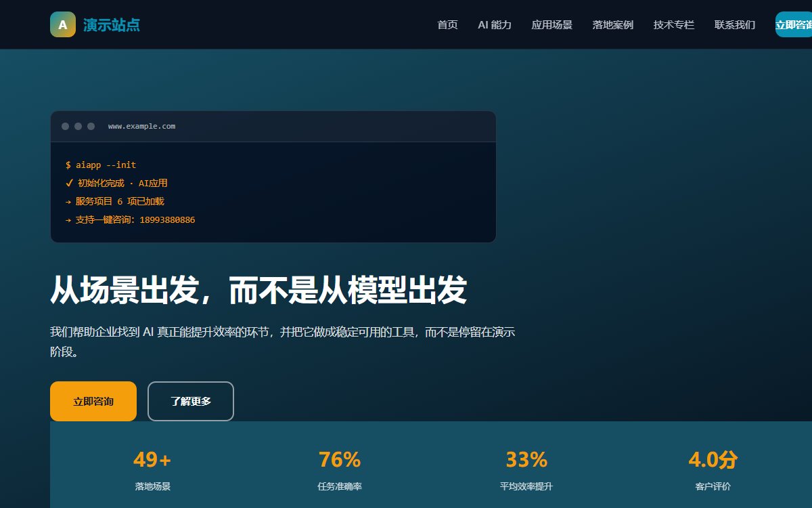Click the 初始化完成 · AI应用 line
Viewport: 812px width, 508px height.
click(x=116, y=183)
